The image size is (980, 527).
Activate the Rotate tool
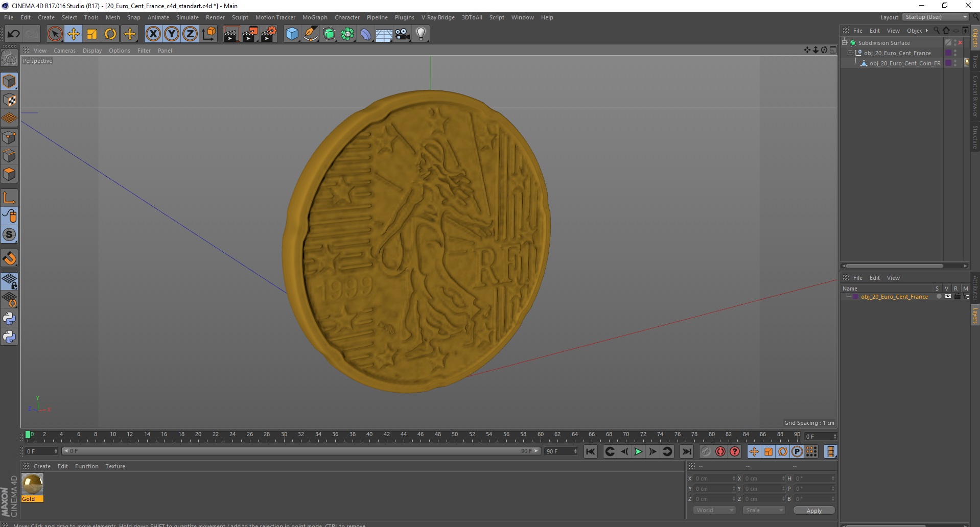pyautogui.click(x=110, y=34)
